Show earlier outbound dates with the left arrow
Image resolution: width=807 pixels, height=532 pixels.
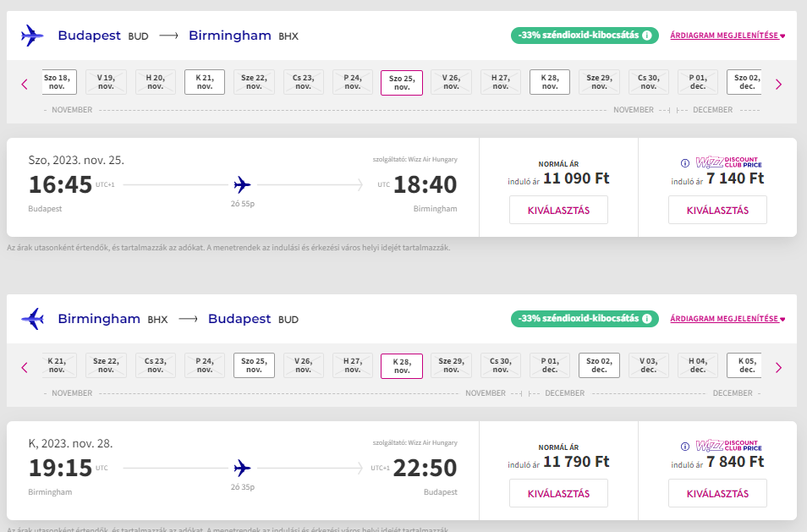[x=25, y=85]
